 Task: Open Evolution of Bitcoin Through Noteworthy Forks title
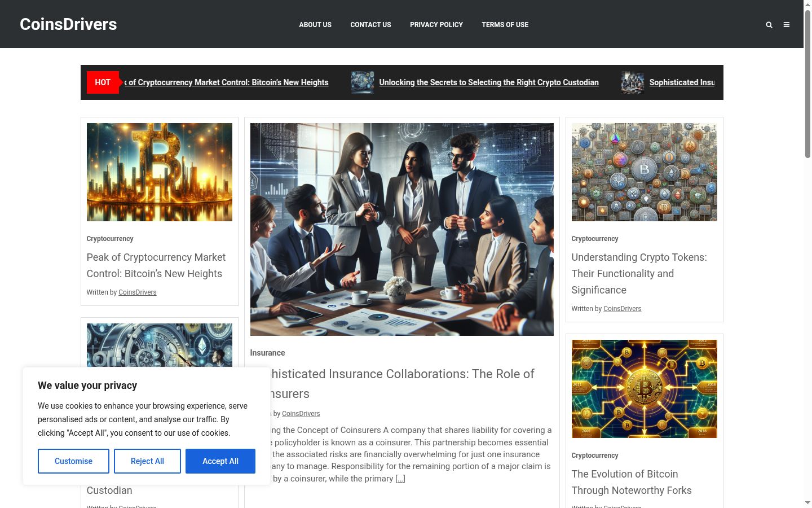[x=632, y=482]
